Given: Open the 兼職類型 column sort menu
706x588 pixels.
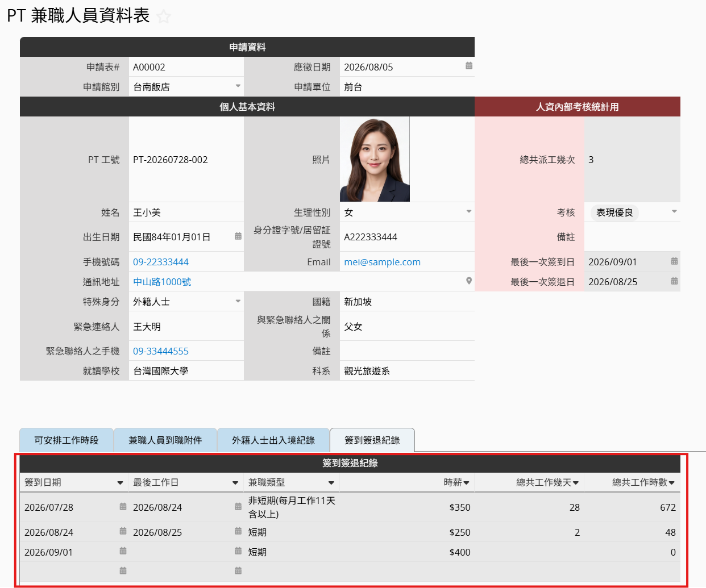Looking at the screenshot, I should [x=331, y=483].
